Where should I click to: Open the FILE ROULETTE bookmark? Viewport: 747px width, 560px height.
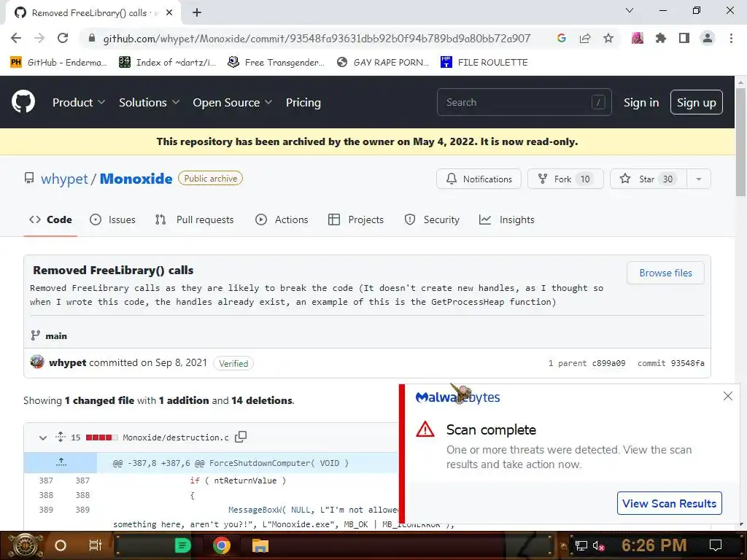pos(484,63)
